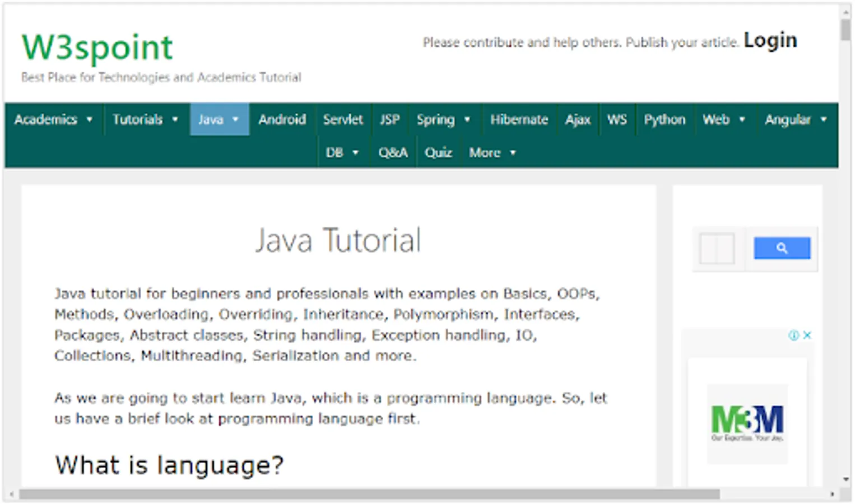Click the scroll down arrow
855x504 pixels.
(845, 479)
